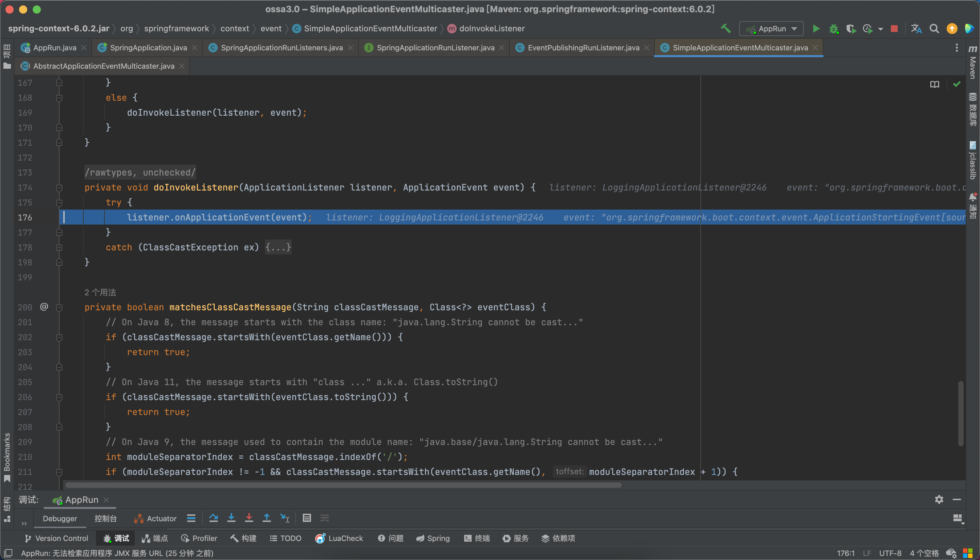980x560 pixels.
Task: Open Version Control tool window
Action: [56, 538]
